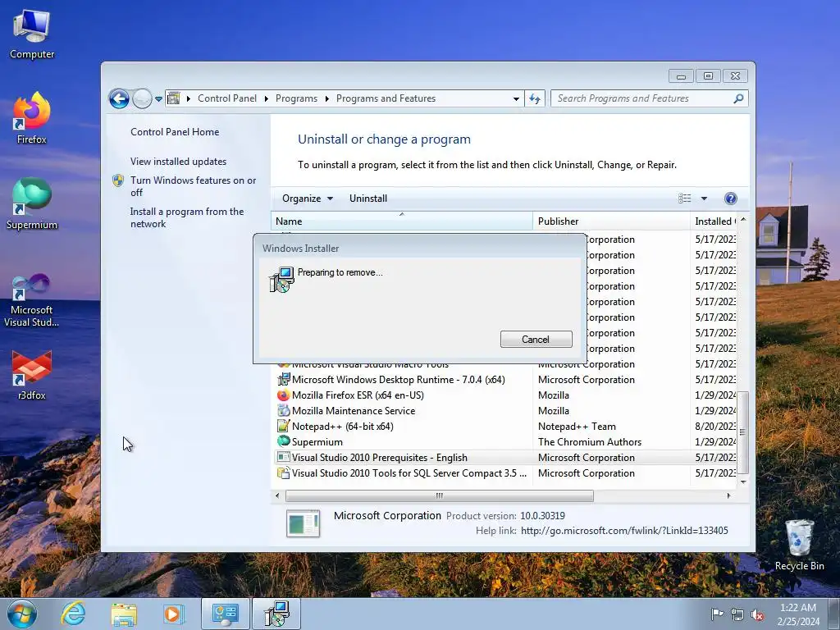Cancel the Windows Installer removal
Screen dimensions: 840x630
click(x=536, y=339)
